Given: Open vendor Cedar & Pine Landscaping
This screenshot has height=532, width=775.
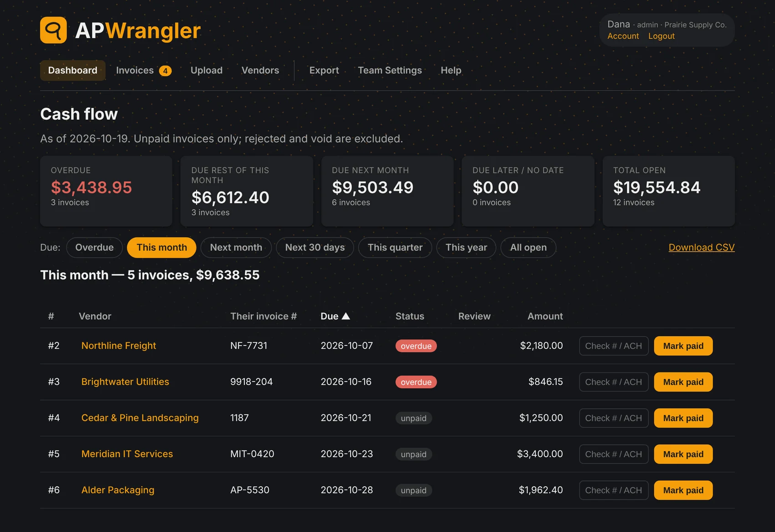Looking at the screenshot, I should [x=140, y=418].
